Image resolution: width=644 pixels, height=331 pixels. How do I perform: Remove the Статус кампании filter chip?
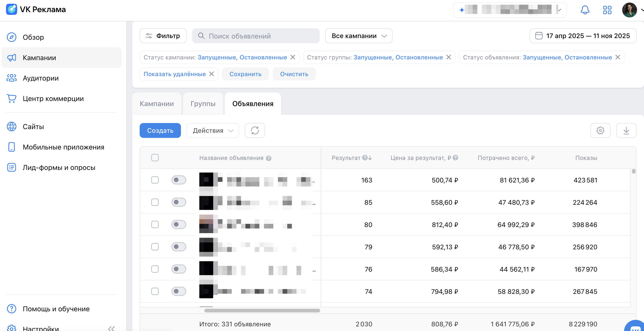[x=293, y=57]
